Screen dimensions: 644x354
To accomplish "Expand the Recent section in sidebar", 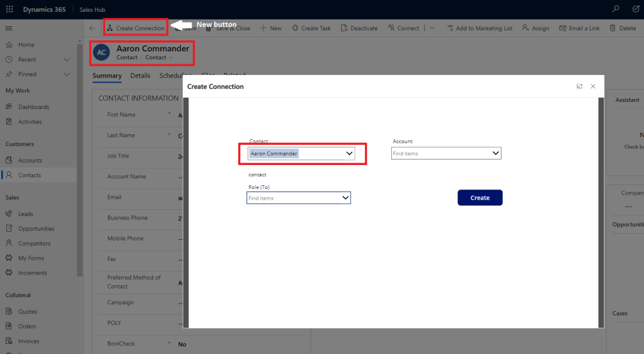I will coord(67,59).
